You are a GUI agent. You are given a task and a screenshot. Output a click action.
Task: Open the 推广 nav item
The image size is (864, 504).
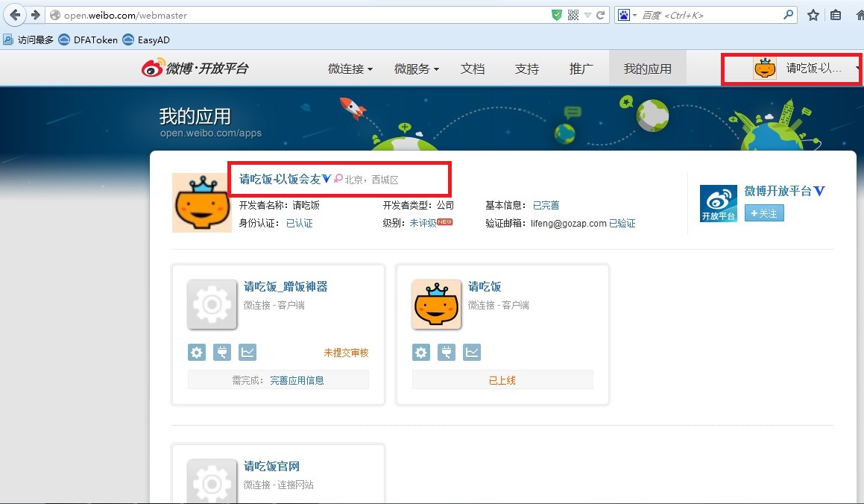coord(581,69)
